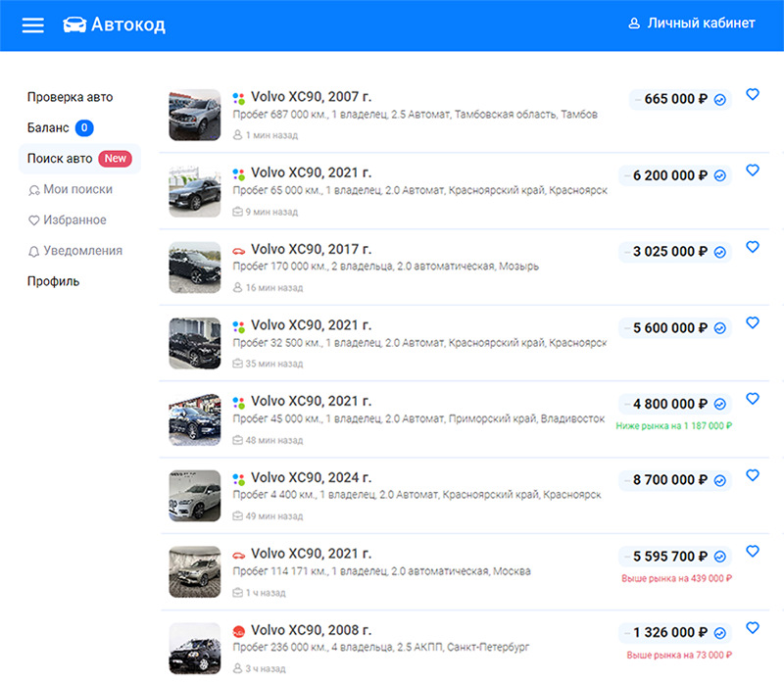Click verified check icon next to 665 000 ₽

[720, 100]
